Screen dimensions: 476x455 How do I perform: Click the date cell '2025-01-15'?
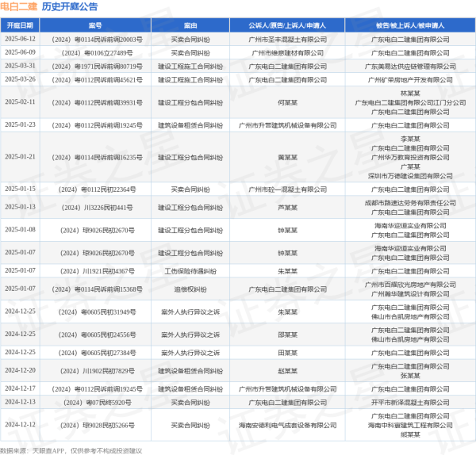(20, 189)
